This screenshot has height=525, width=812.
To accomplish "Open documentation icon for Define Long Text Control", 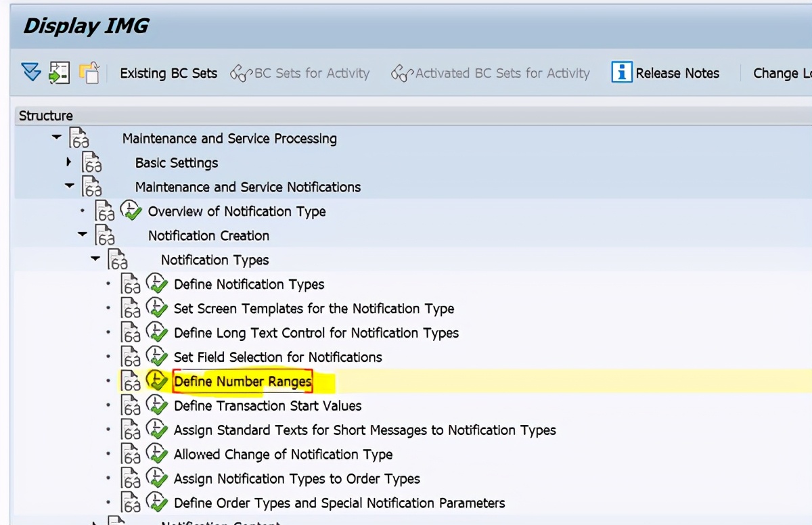I will [x=131, y=334].
